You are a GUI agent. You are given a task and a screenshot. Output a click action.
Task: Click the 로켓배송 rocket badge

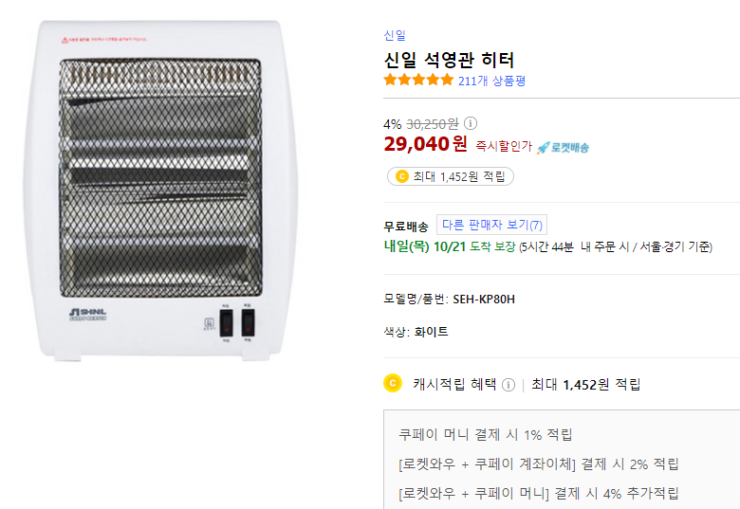pyautogui.click(x=563, y=147)
